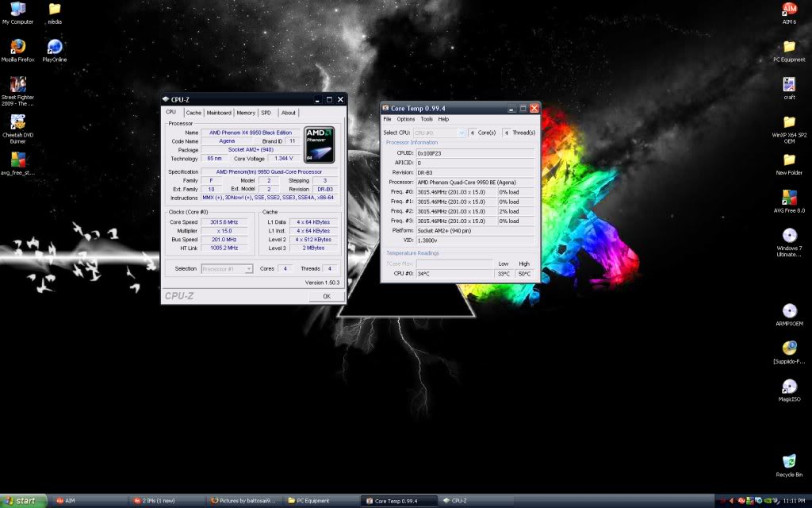Select the CPU tab in CPU-Z

click(x=171, y=112)
